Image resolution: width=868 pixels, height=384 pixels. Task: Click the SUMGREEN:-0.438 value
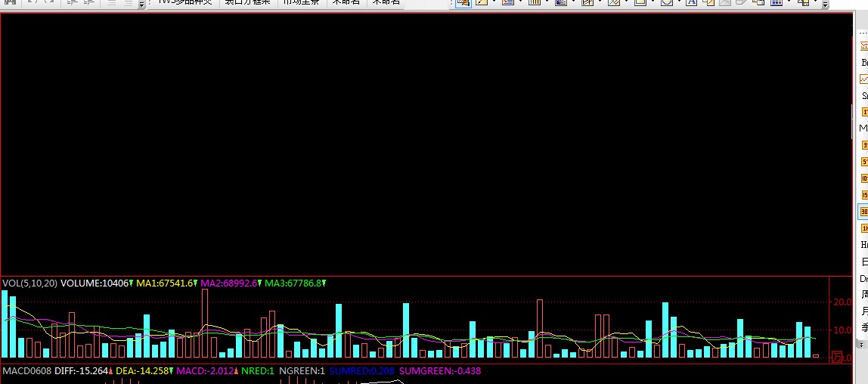pos(440,371)
